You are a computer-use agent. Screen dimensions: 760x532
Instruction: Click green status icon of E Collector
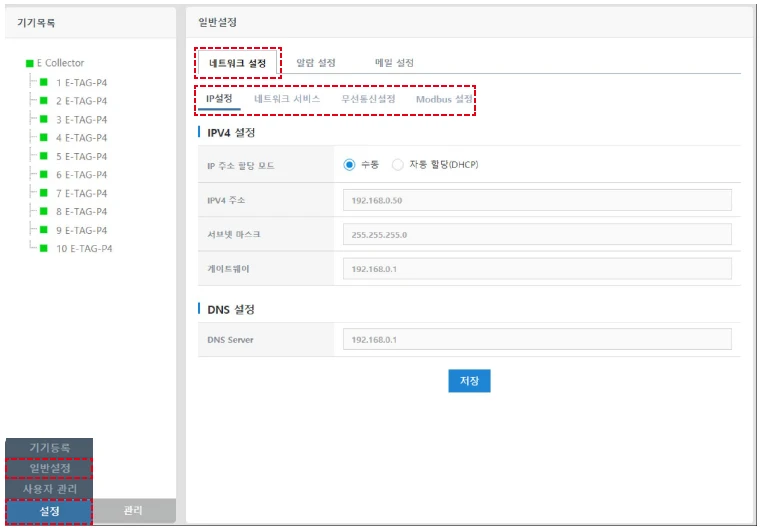[x=30, y=63]
